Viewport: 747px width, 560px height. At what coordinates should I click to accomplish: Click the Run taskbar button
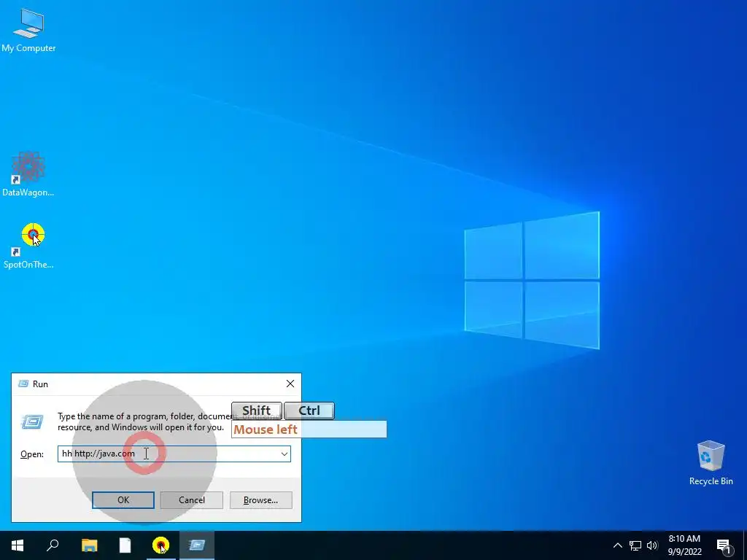click(x=197, y=545)
